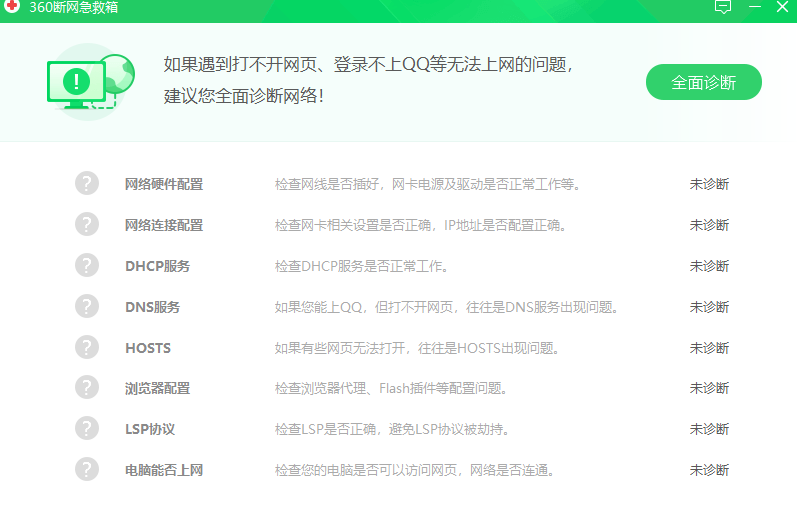The image size is (797, 511).
Task: Click description about IP地址是否配置正确
Action: 420,225
